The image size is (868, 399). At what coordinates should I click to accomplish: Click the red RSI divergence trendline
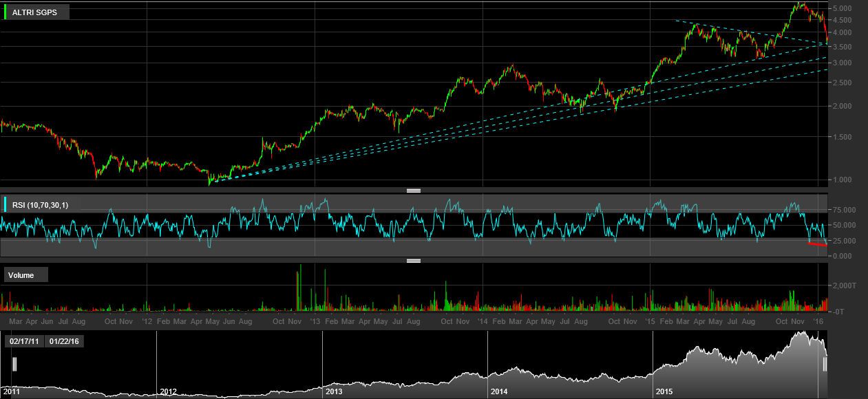coord(818,244)
